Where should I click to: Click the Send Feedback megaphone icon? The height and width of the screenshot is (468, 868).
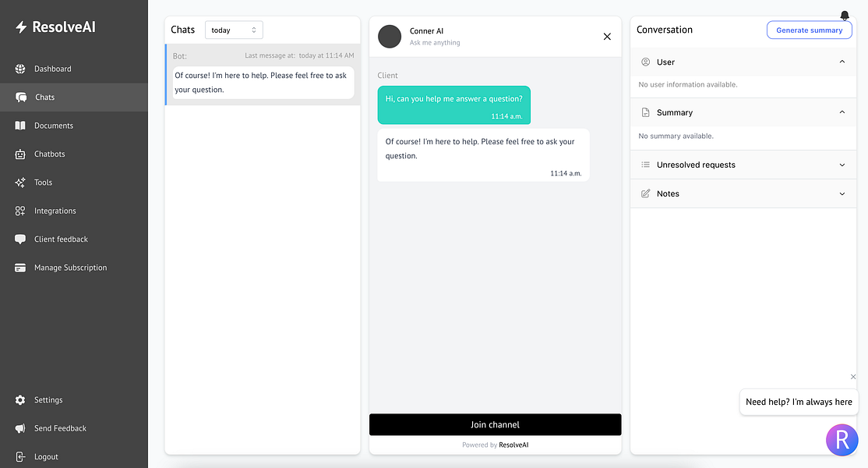point(20,428)
